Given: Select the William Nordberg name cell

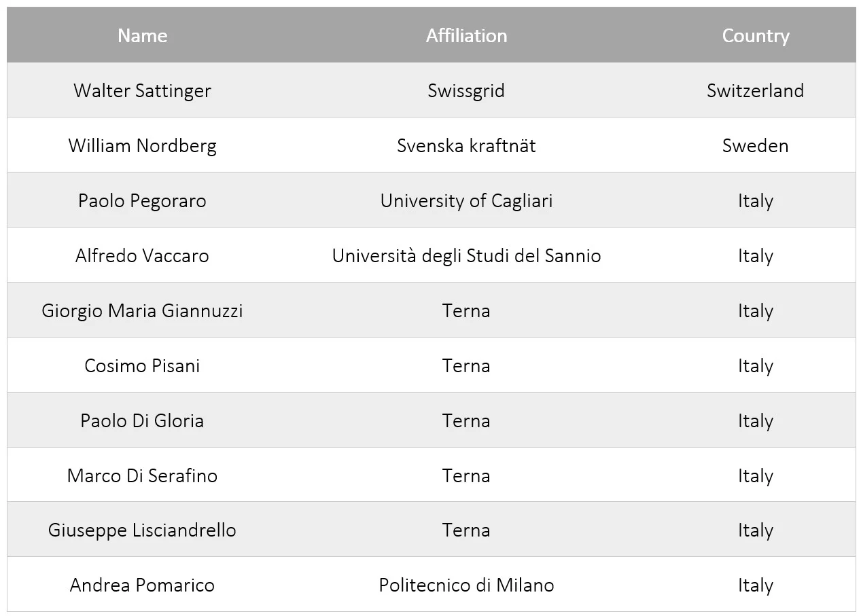Looking at the screenshot, I should pyautogui.click(x=142, y=145).
